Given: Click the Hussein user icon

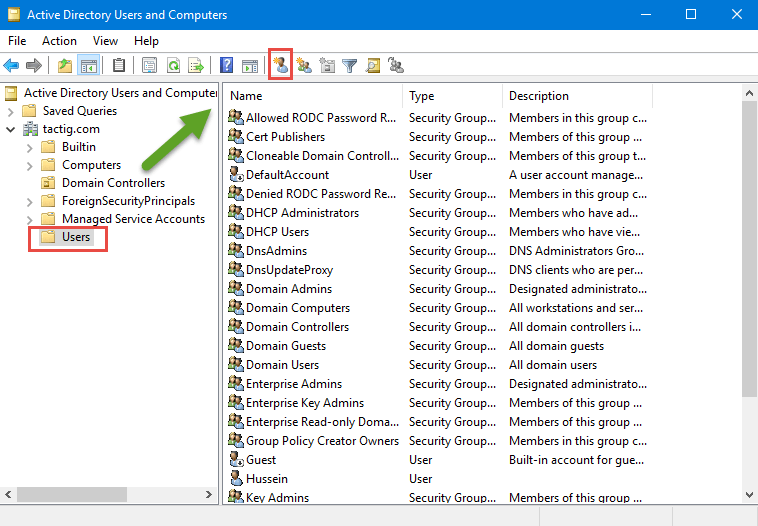Looking at the screenshot, I should tap(236, 479).
